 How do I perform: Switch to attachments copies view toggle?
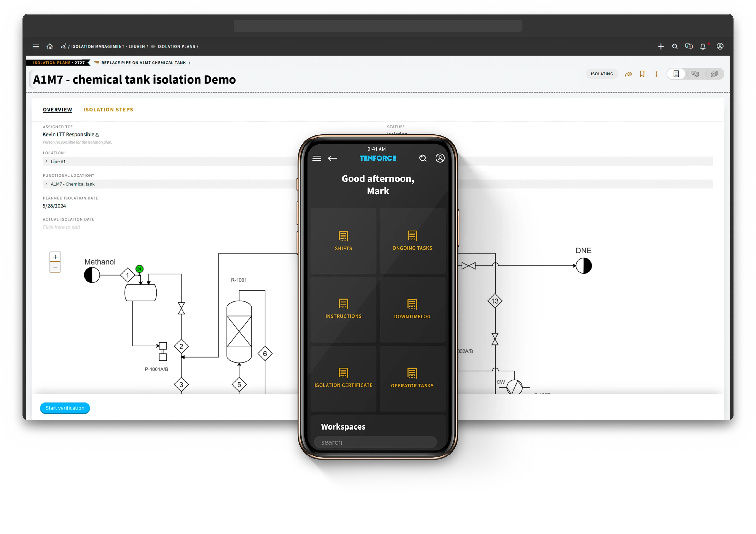pos(713,74)
